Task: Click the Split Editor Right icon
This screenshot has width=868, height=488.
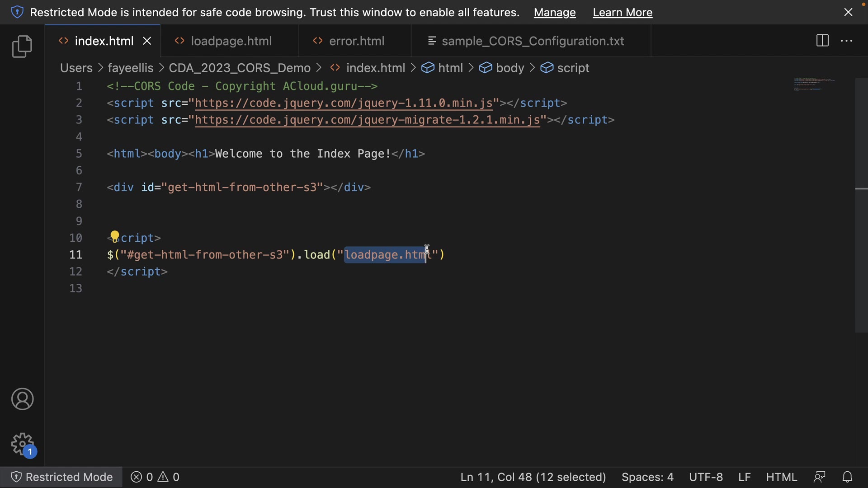Action: pyautogui.click(x=822, y=41)
